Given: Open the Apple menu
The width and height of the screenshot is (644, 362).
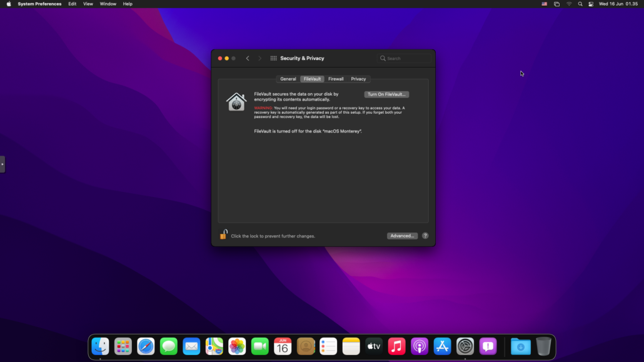Looking at the screenshot, I should [x=9, y=4].
